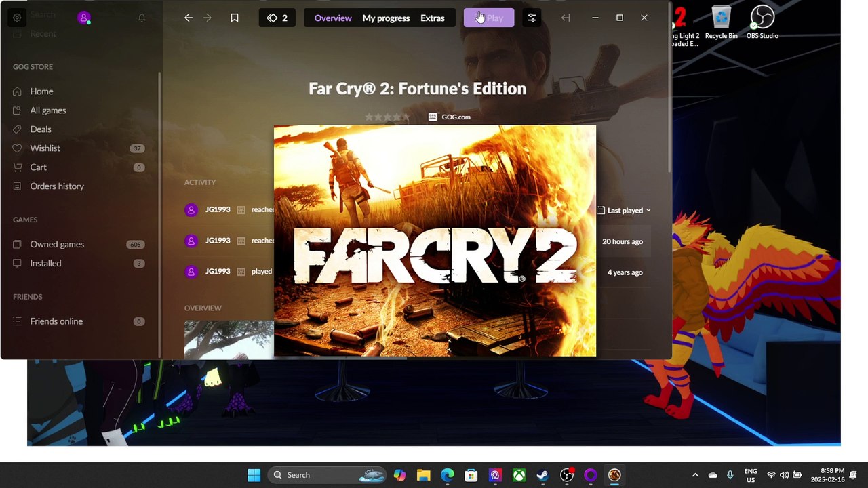Open the Last played dropdown

point(624,211)
